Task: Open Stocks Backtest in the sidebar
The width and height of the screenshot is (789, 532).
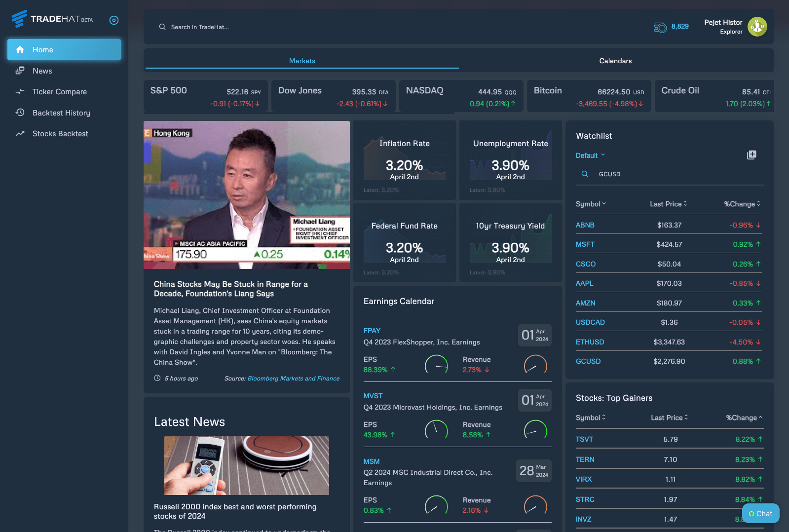Action: (60, 134)
